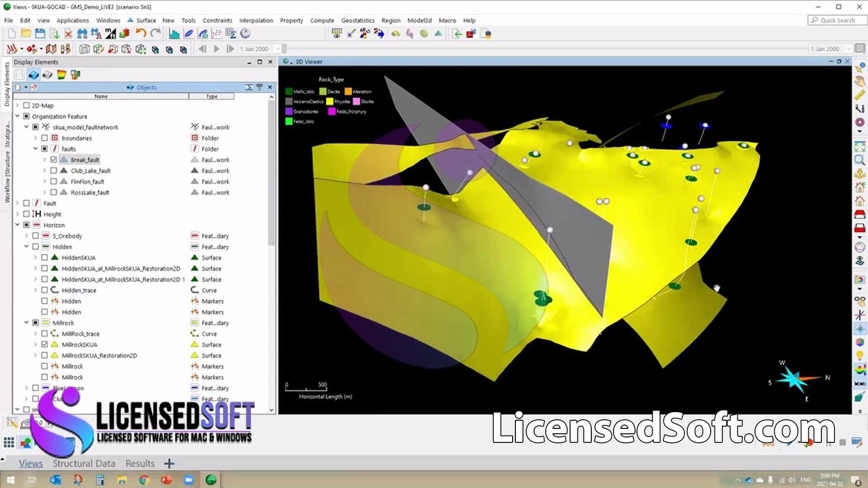Click the play button in time toolbar
The height and width of the screenshot is (488, 868).
pos(216,49)
